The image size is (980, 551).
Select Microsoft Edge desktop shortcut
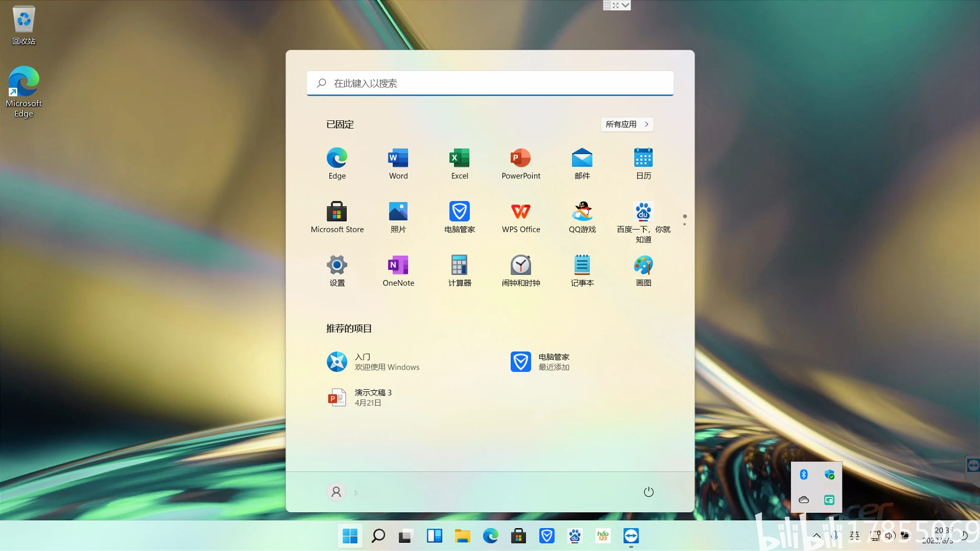click(23, 92)
